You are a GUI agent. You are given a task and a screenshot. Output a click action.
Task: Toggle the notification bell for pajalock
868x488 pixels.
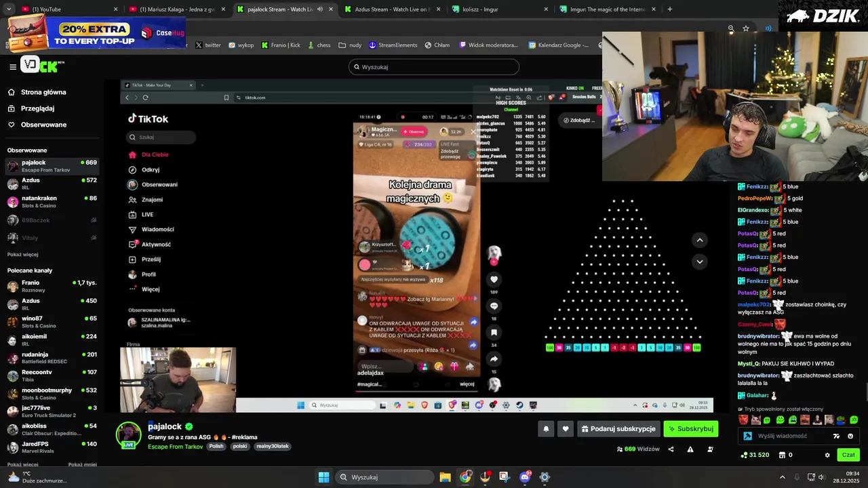[546, 429]
